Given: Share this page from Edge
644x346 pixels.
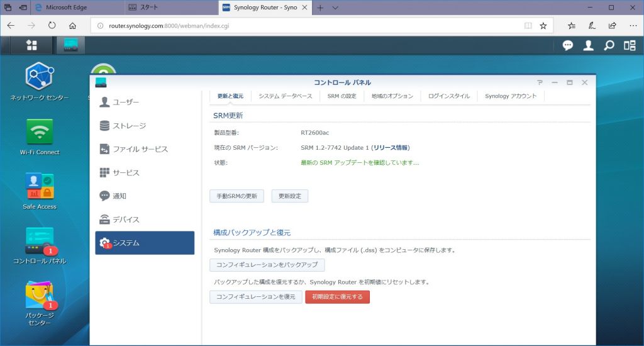Looking at the screenshot, I should (x=613, y=25).
